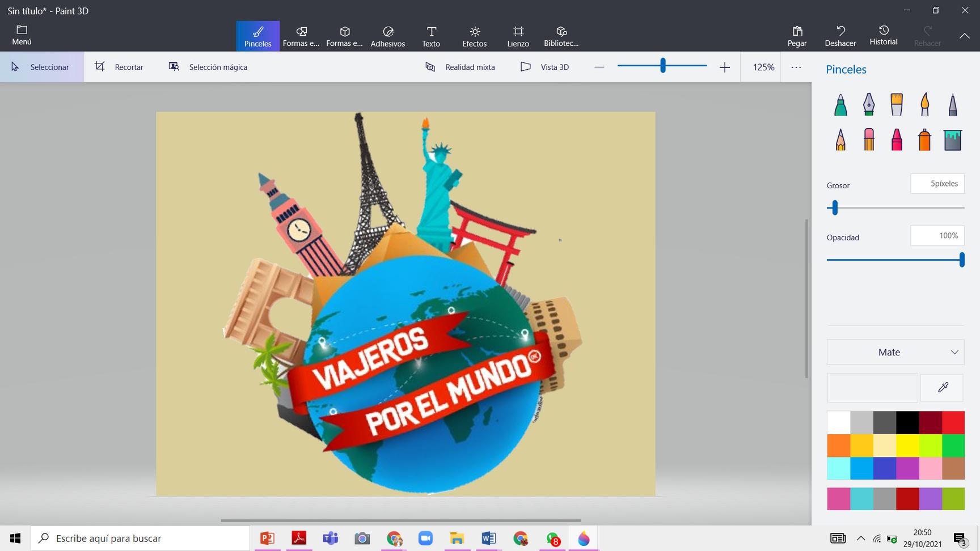
Task: Open the notification center icon
Action: [x=960, y=539]
